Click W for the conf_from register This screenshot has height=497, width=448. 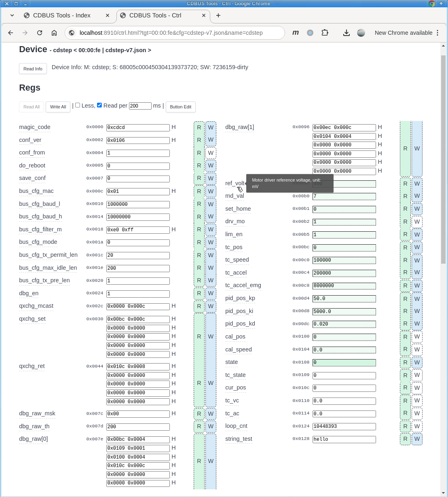[211, 153]
